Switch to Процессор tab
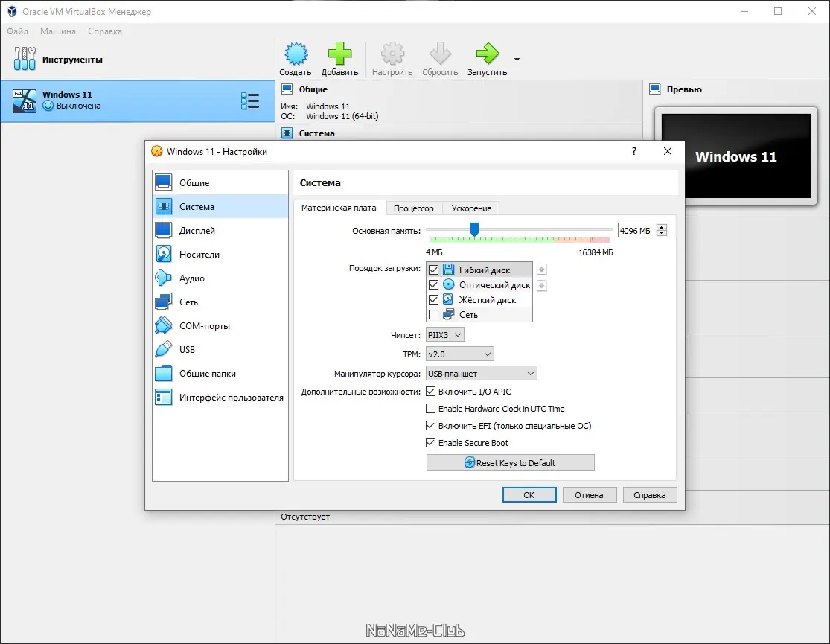 [413, 208]
